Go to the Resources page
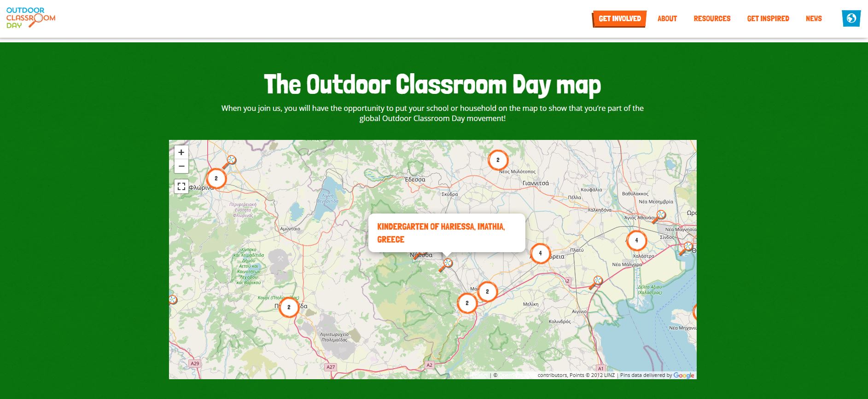 tap(712, 18)
